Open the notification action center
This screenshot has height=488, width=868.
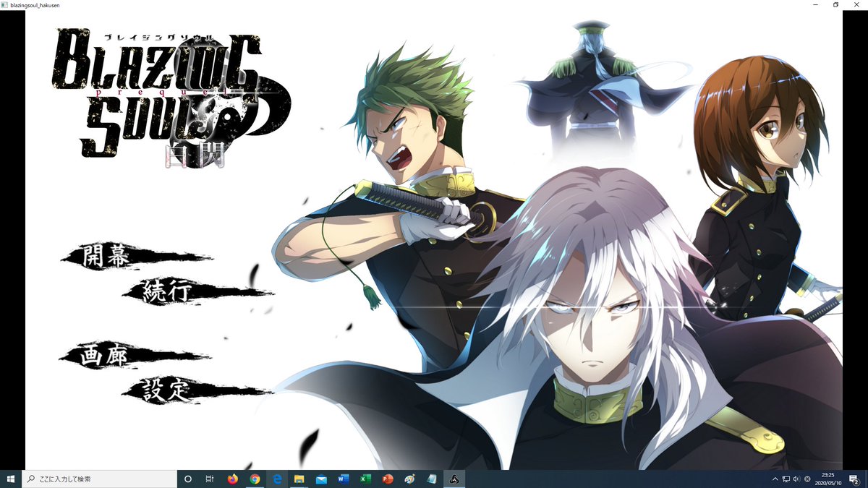[854, 479]
